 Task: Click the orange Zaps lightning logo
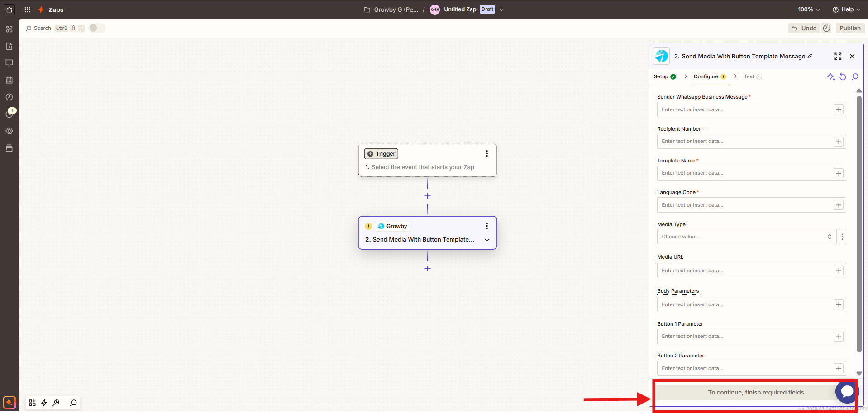pyautogui.click(x=41, y=9)
